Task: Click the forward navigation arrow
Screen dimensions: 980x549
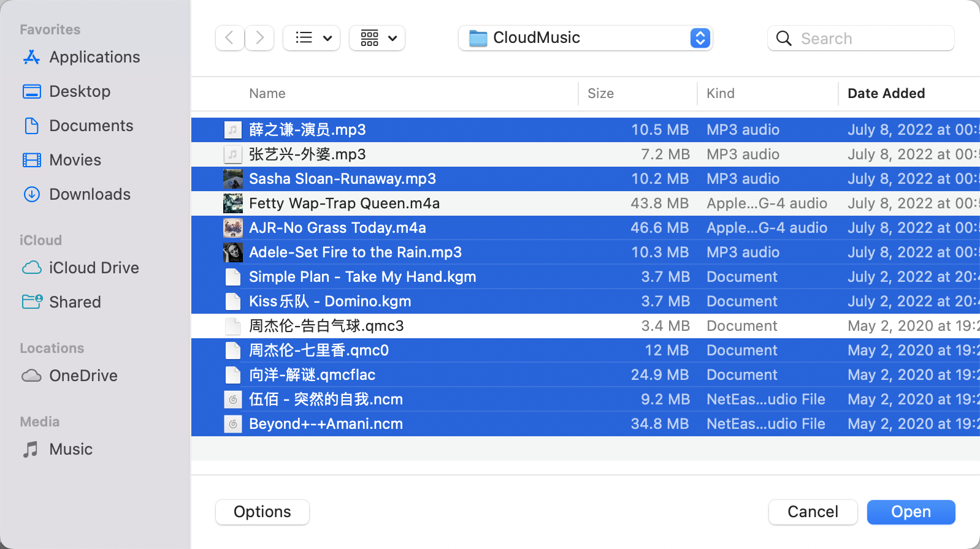Action: click(x=259, y=38)
